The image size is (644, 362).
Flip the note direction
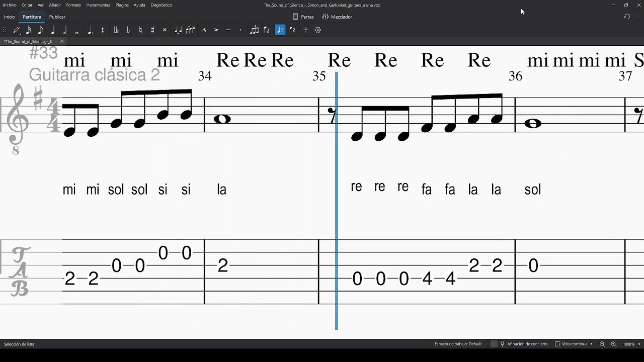(267, 30)
